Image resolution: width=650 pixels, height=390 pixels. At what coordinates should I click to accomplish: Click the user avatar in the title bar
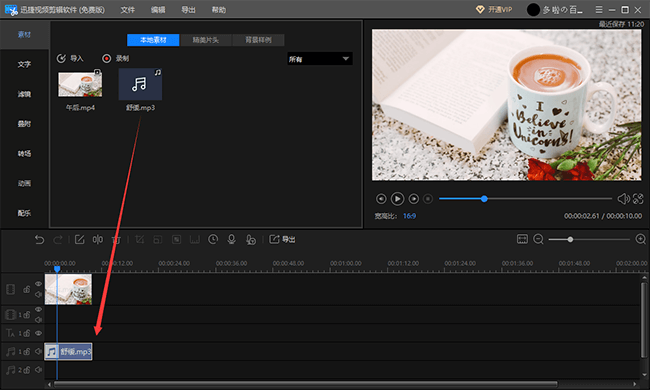tap(533, 10)
